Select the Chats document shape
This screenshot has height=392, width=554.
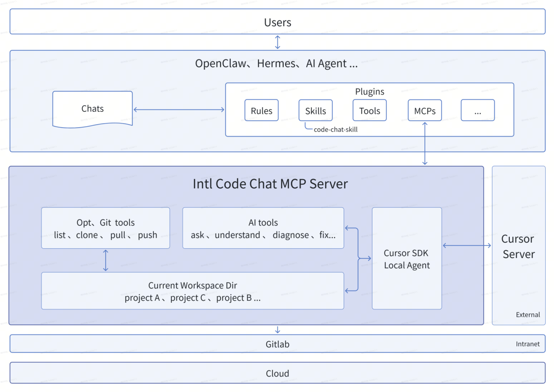pos(92,109)
